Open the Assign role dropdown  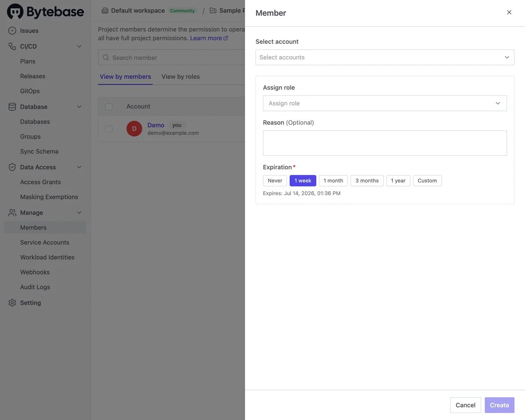(385, 103)
